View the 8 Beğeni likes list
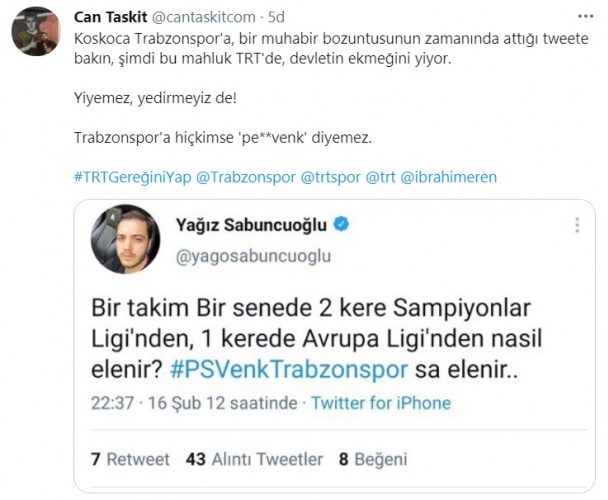Viewport: 608px width, 500px height. click(x=373, y=459)
